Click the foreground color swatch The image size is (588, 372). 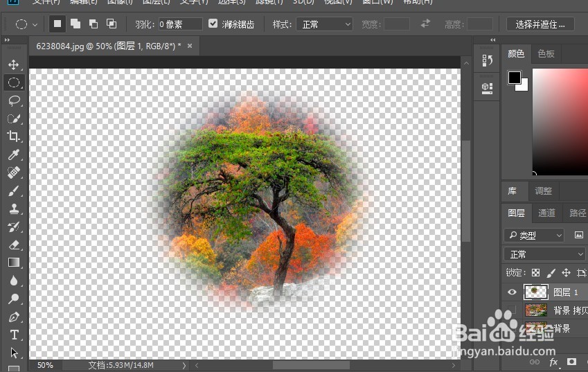pos(515,78)
